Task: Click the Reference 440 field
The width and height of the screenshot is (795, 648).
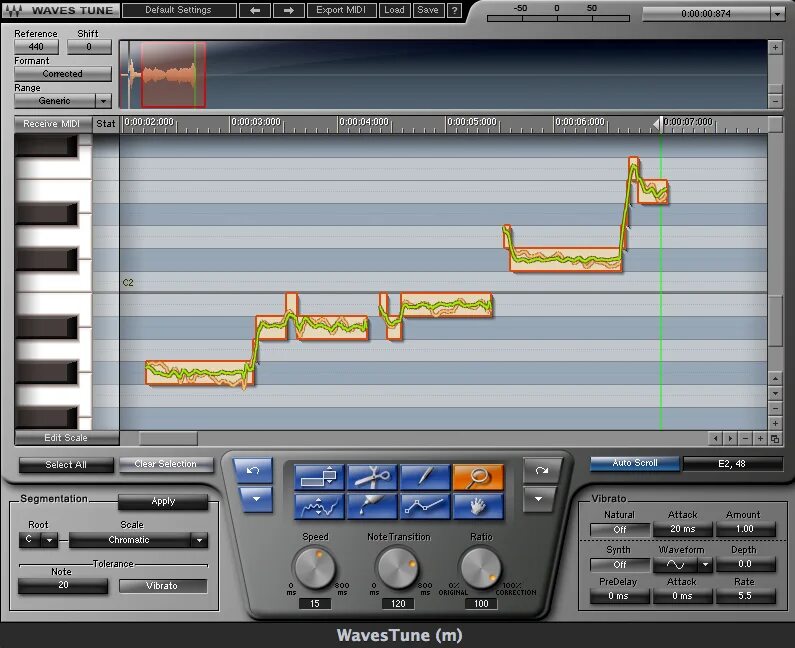Action: (36, 47)
